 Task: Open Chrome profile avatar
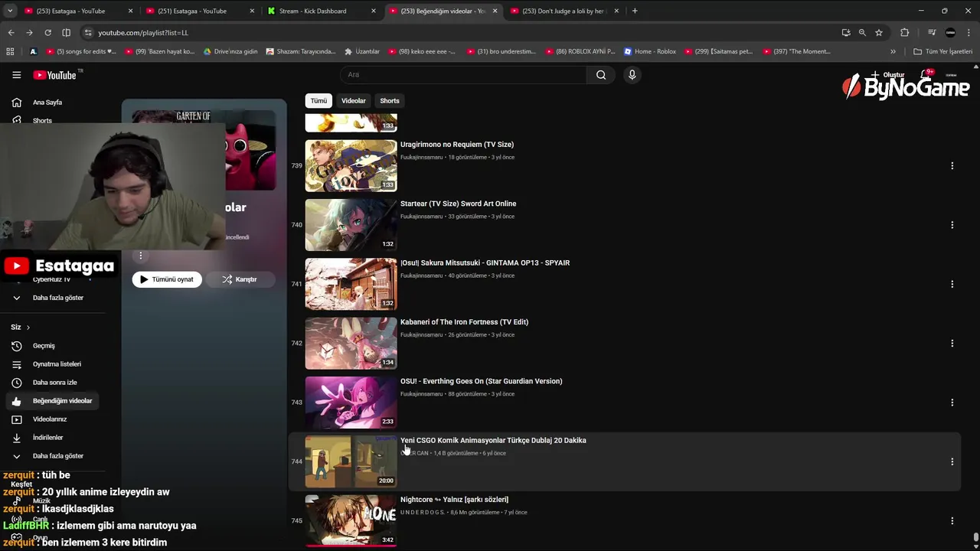pos(950,33)
